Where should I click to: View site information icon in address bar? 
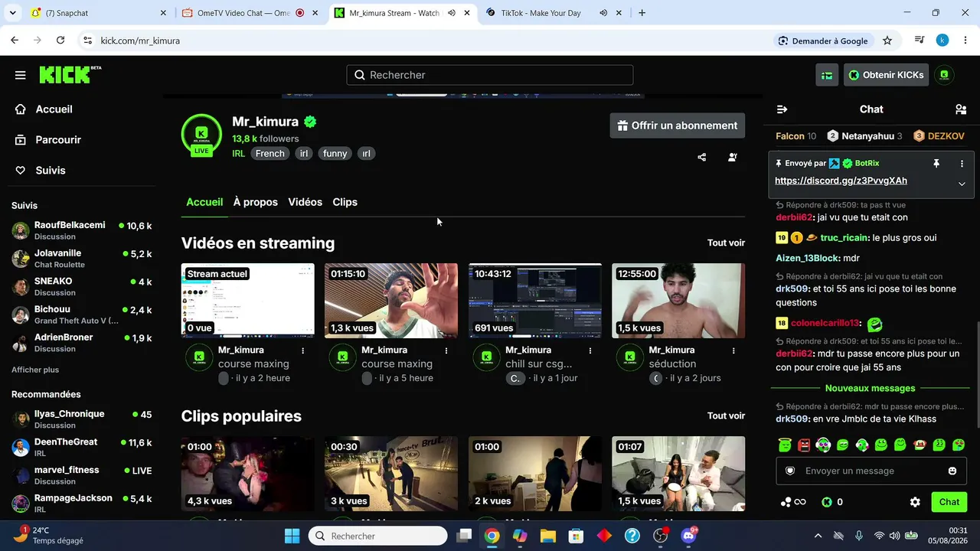(87, 41)
